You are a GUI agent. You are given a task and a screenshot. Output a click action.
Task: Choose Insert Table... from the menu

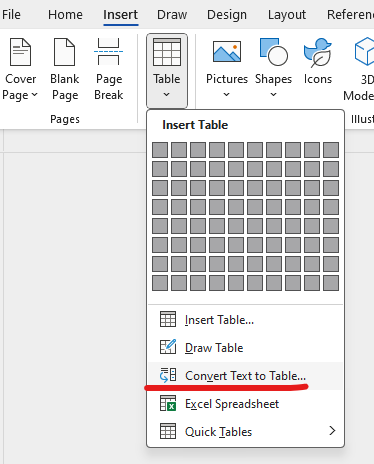coord(245,320)
